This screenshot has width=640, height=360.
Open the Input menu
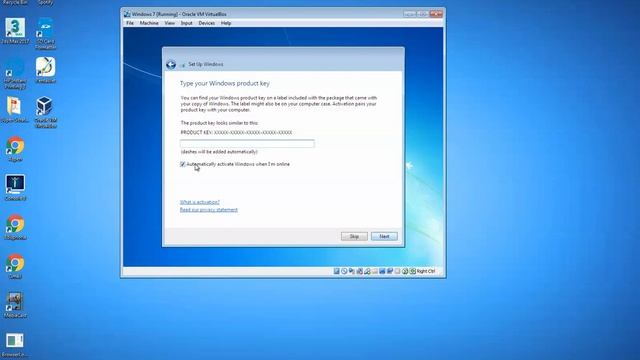187,23
